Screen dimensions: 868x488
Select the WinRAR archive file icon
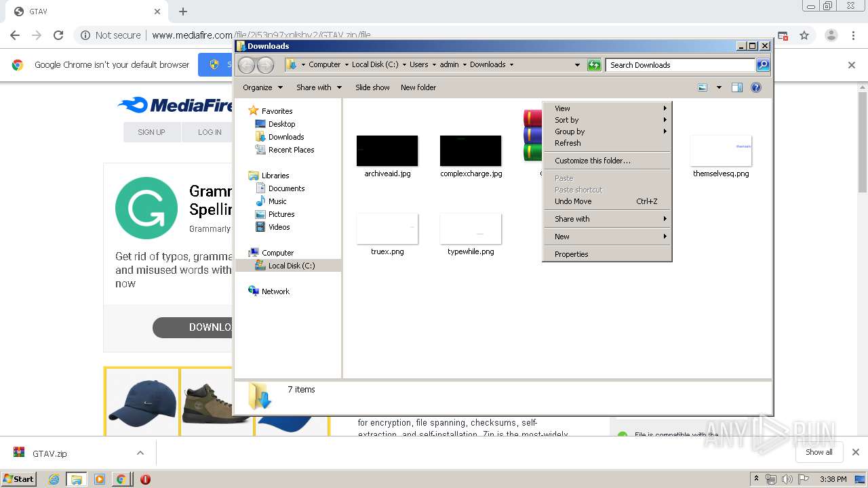point(533,136)
